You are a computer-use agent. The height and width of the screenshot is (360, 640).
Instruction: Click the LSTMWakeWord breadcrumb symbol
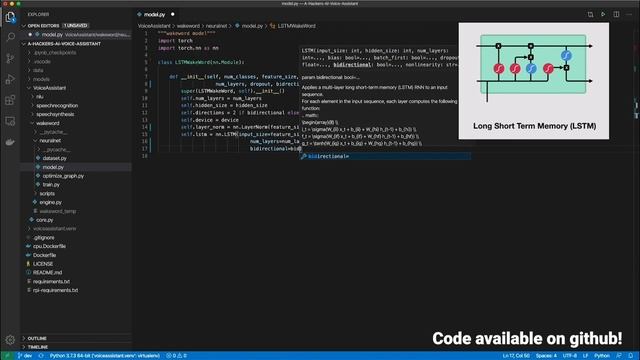point(296,26)
